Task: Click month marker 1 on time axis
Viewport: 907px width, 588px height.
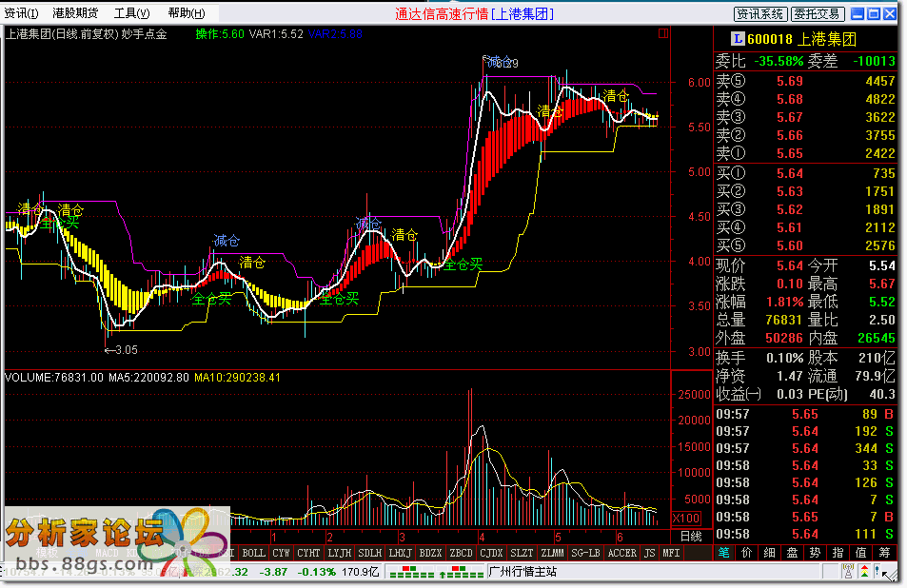Action: pos(273,538)
